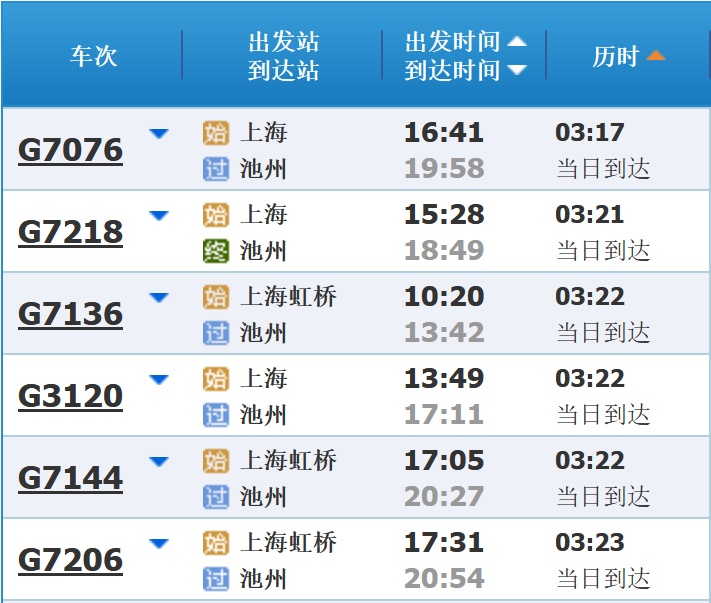Click the origin-station icon in the G7136 row
This screenshot has width=711, height=603.
coord(215,297)
